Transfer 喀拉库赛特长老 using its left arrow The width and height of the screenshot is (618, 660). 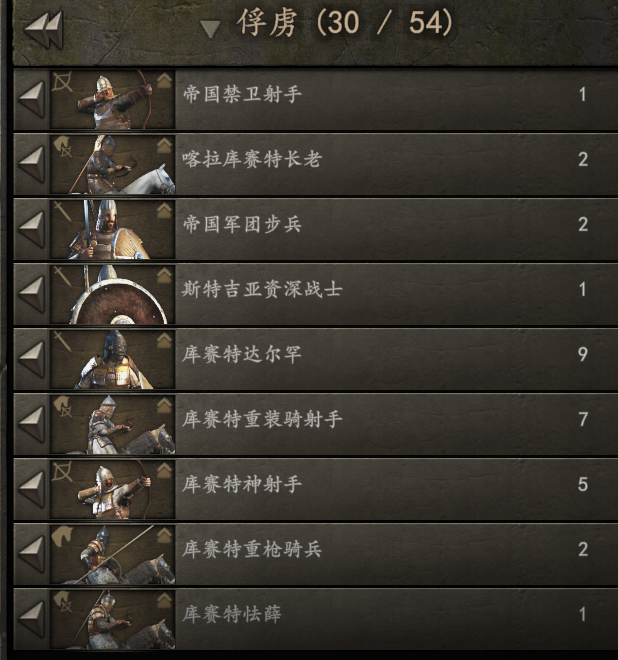pos(32,165)
